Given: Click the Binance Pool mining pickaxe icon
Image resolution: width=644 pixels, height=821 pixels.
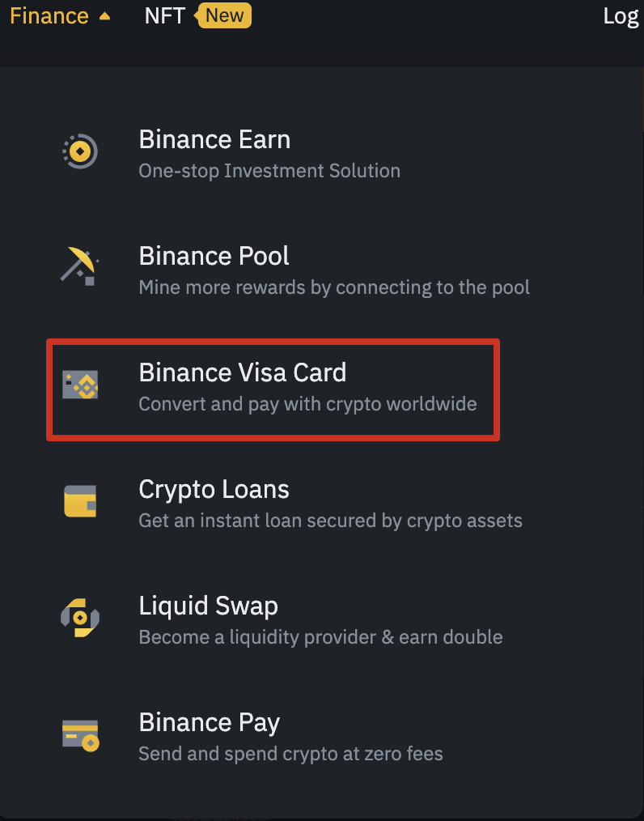Looking at the screenshot, I should point(79,267).
